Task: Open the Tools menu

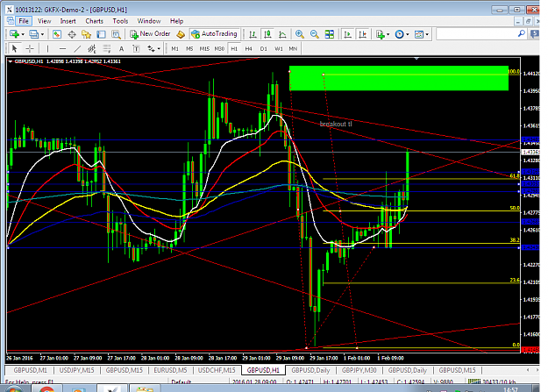Action: (x=120, y=21)
